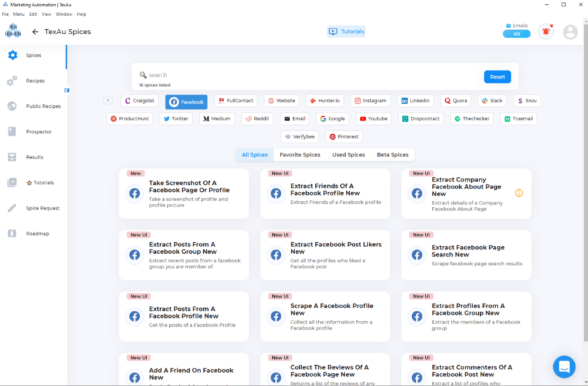The image size is (588, 386).
Task: Open the View menu
Action: (46, 14)
